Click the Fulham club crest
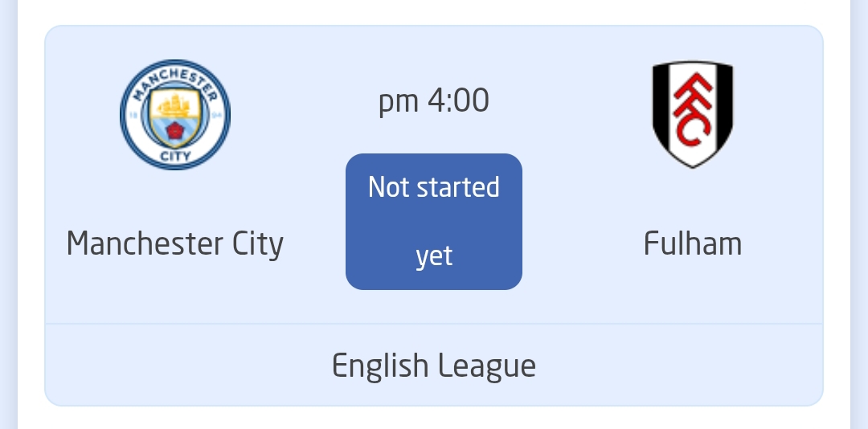 [x=693, y=114]
